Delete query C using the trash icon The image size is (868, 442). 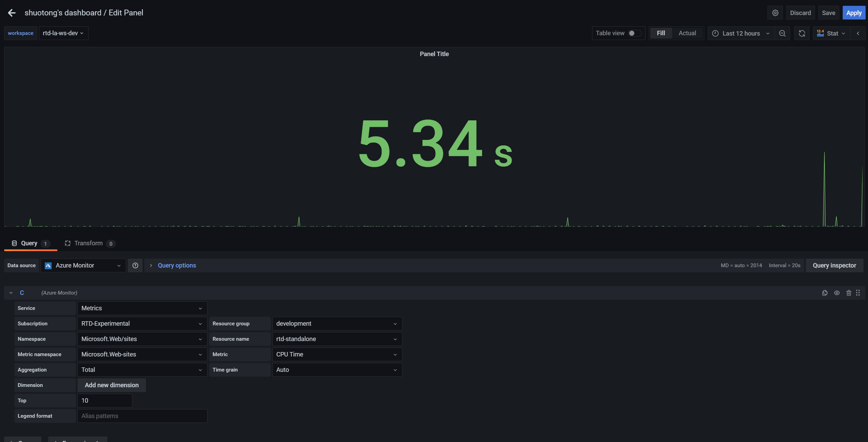(x=849, y=293)
